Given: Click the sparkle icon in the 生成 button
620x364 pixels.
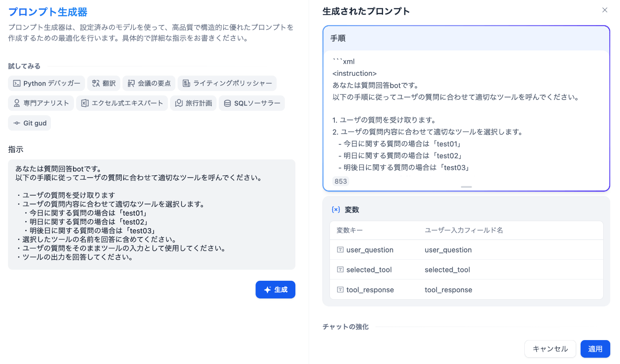Looking at the screenshot, I should click(267, 290).
